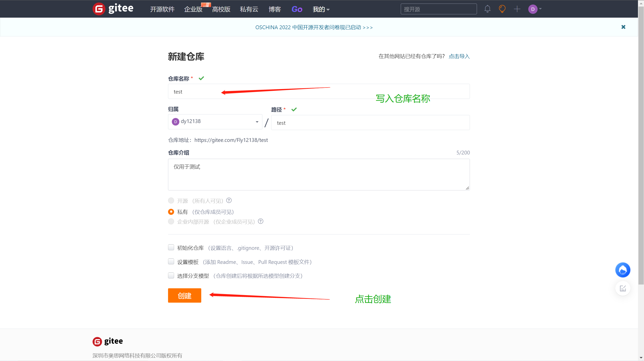Screen dimensions: 644x361
Task: Open the 开源软件 menu item
Action: tap(162, 9)
